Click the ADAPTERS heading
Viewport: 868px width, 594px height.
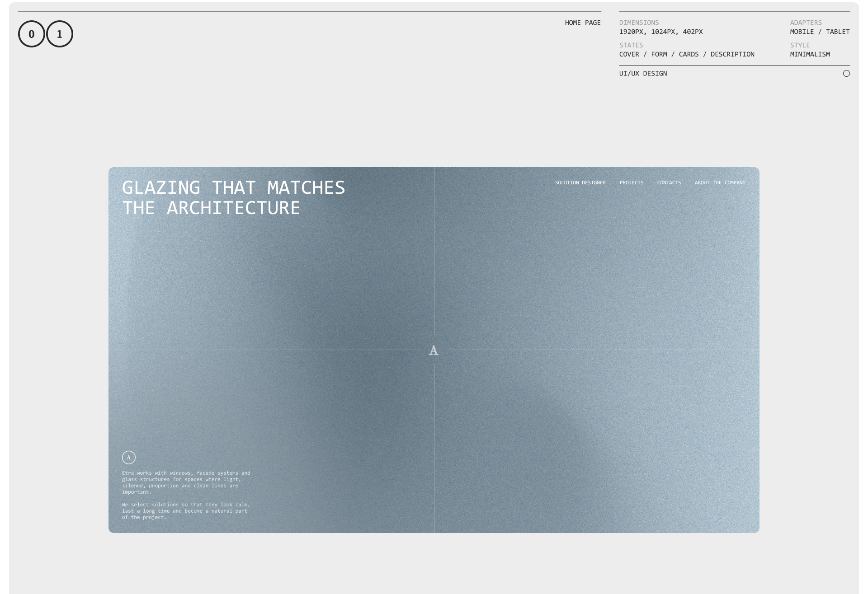[x=806, y=23]
